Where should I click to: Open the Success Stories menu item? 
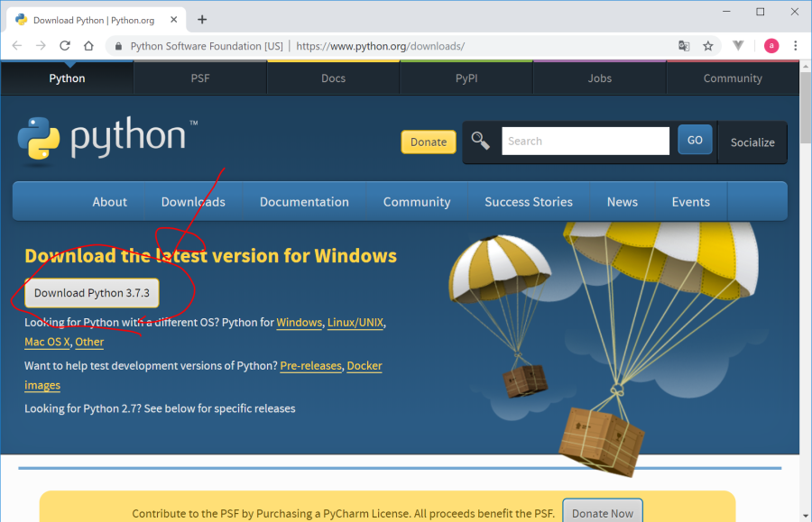pyautogui.click(x=529, y=202)
